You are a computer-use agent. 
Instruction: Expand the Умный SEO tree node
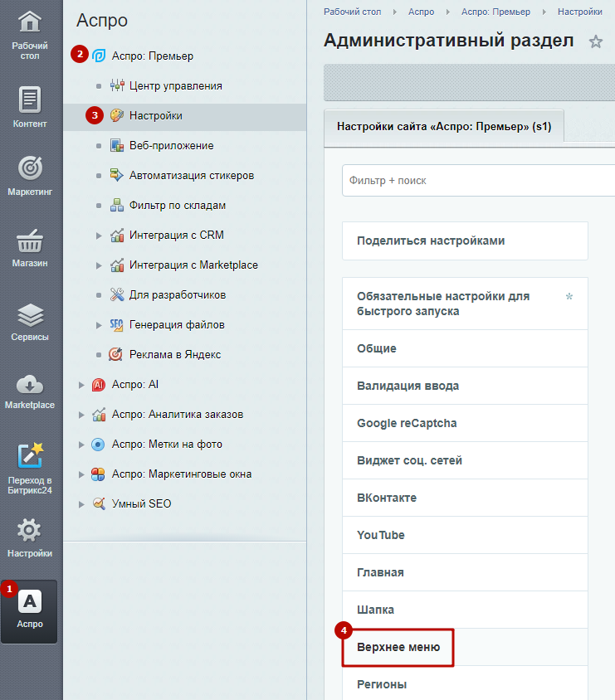click(x=81, y=504)
